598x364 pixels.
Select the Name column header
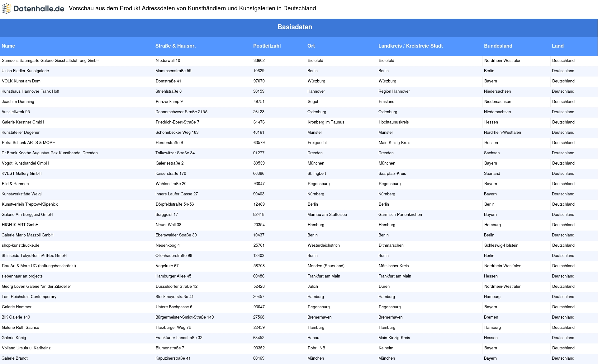[x=8, y=46]
